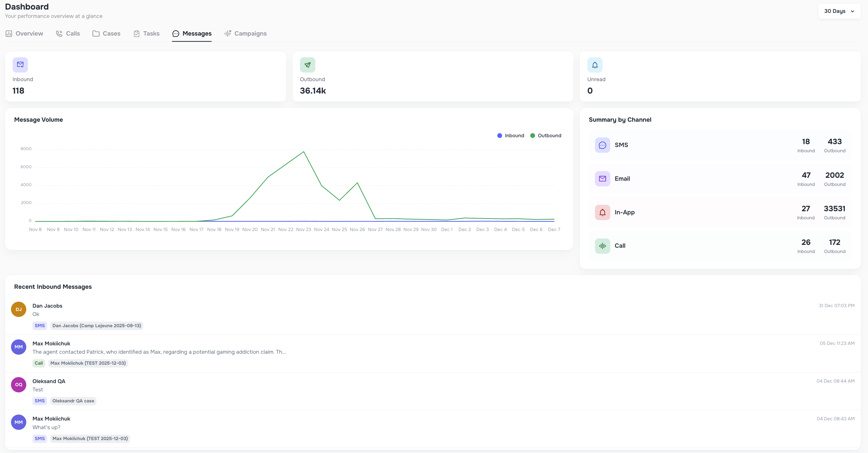
Task: Hide Inbound data via legend dot
Action: point(500,135)
